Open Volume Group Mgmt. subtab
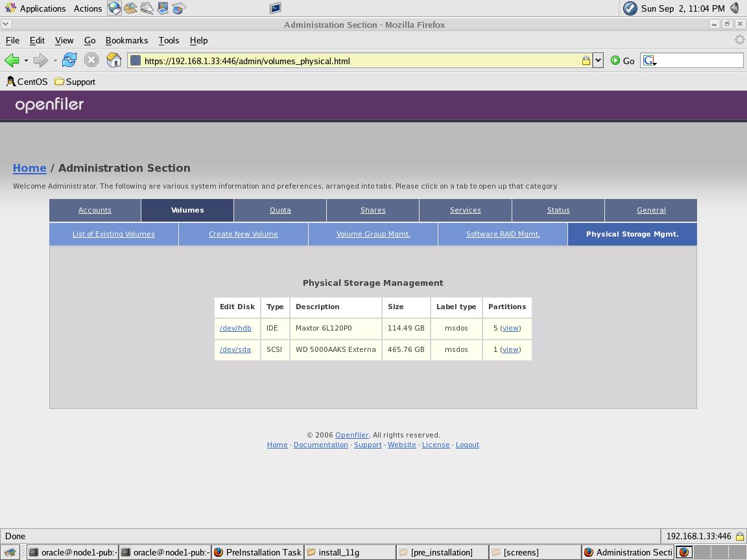The height and width of the screenshot is (560, 747). [x=373, y=234]
